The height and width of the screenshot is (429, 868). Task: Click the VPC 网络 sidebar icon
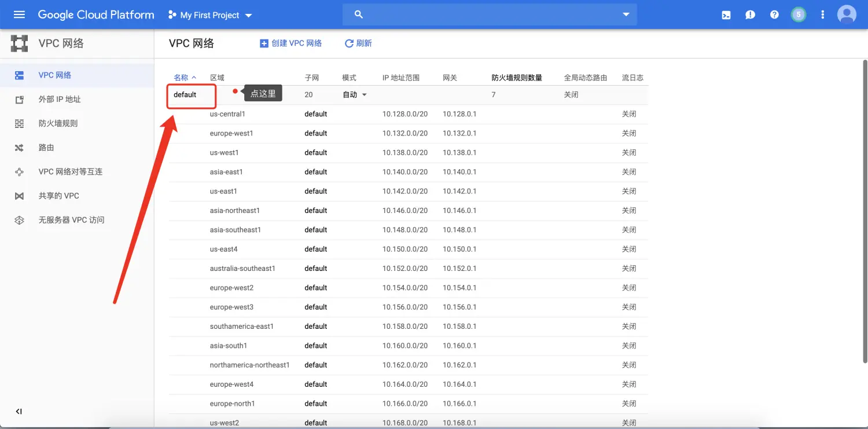point(19,75)
